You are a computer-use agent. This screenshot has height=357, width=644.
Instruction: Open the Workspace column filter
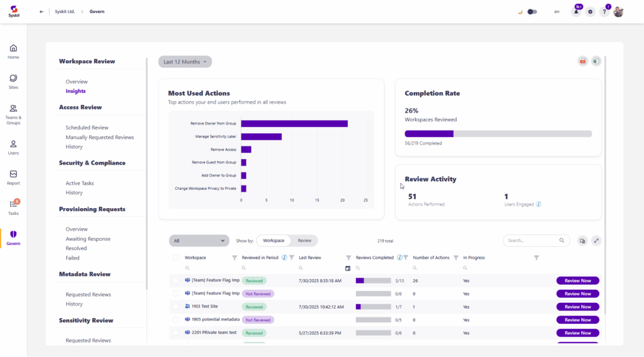pos(235,258)
